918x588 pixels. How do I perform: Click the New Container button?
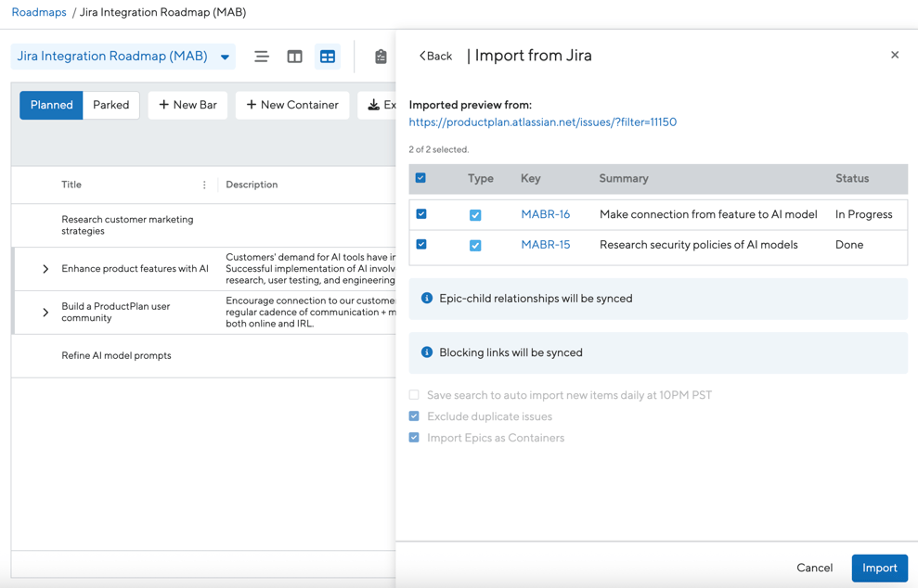(x=292, y=106)
